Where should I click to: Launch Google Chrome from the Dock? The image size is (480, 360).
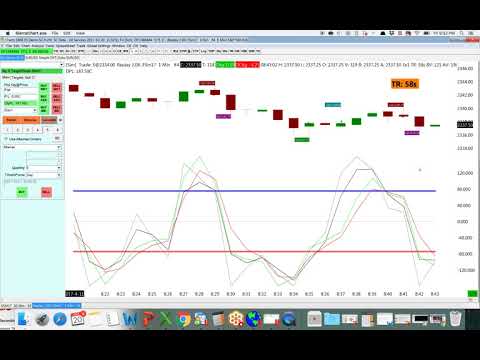pyautogui.click(x=183, y=319)
